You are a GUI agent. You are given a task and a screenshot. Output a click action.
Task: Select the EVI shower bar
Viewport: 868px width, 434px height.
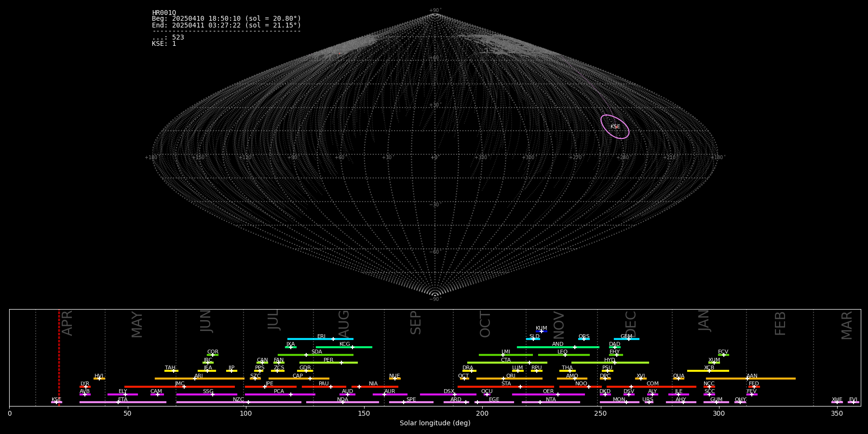coord(854,402)
